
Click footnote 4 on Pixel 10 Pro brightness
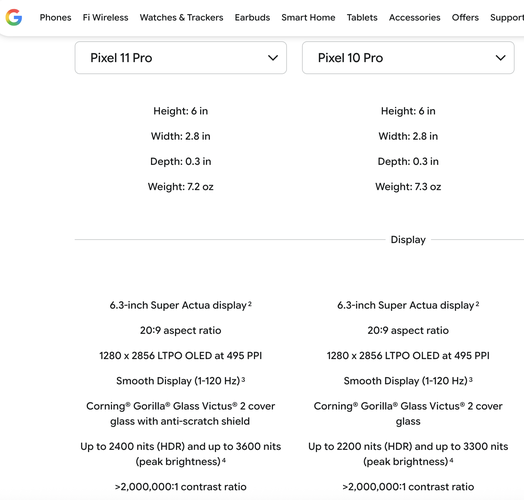coord(451,460)
